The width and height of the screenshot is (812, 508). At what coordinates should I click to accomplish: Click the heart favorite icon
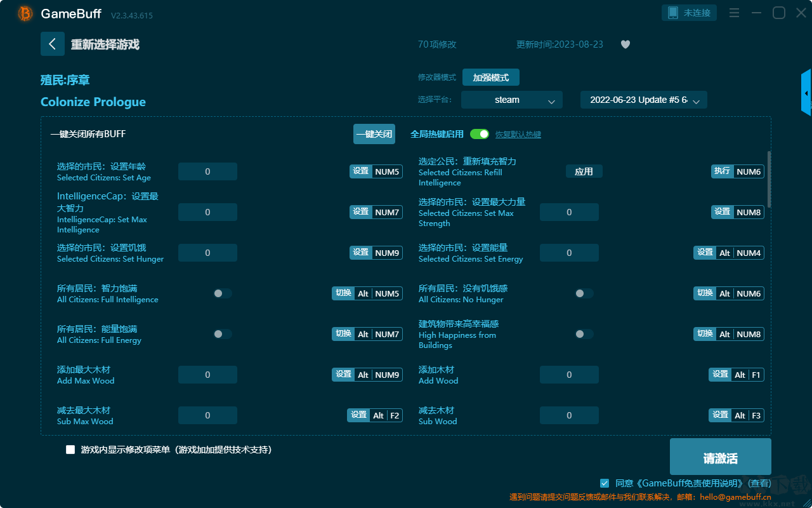coord(625,44)
